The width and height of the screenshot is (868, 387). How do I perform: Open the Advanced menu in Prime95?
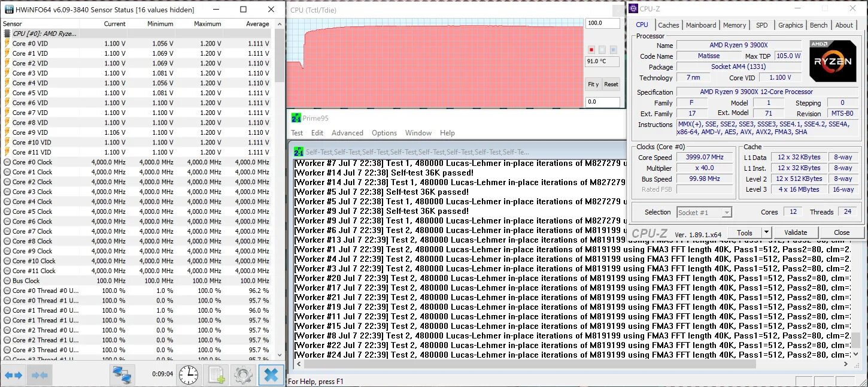point(347,133)
